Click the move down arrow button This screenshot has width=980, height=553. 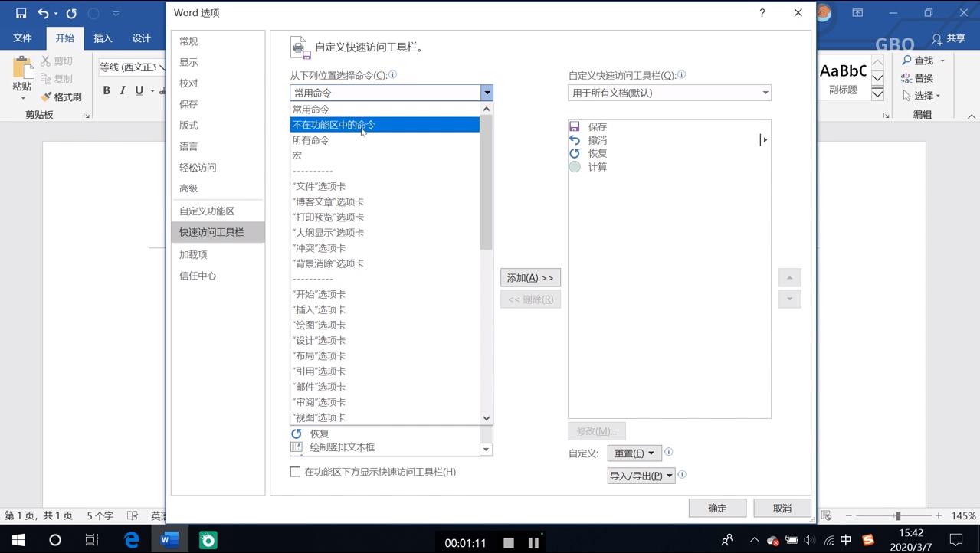click(x=789, y=299)
